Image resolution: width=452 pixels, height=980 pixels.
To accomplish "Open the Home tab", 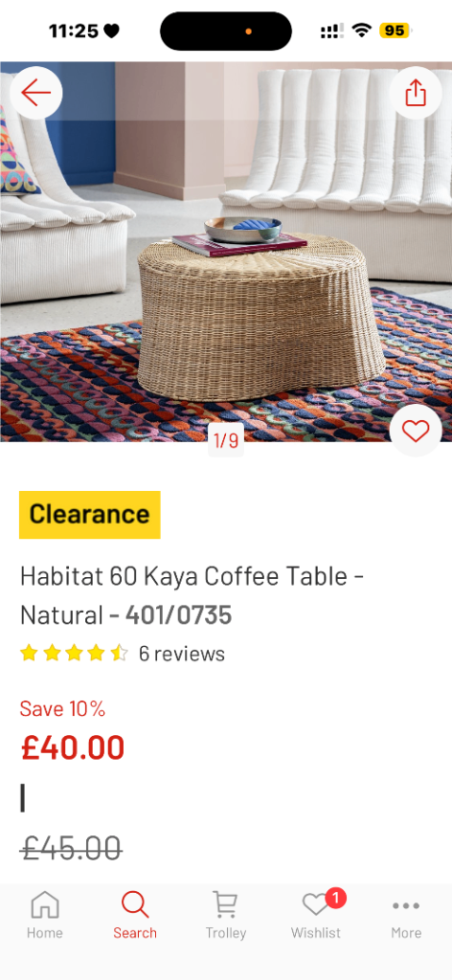I will 44,915.
